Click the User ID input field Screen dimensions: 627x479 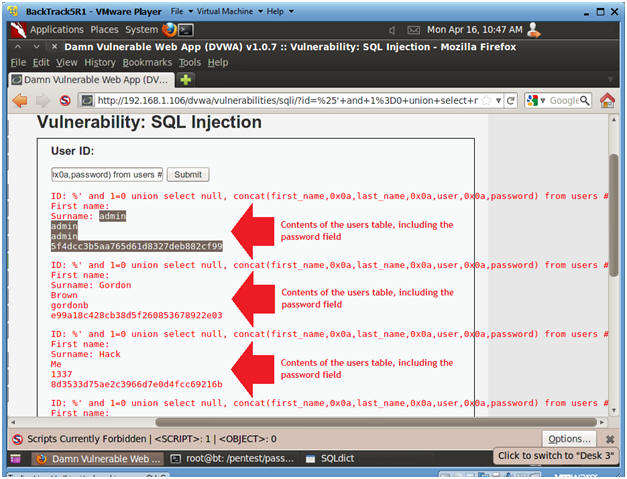(107, 175)
